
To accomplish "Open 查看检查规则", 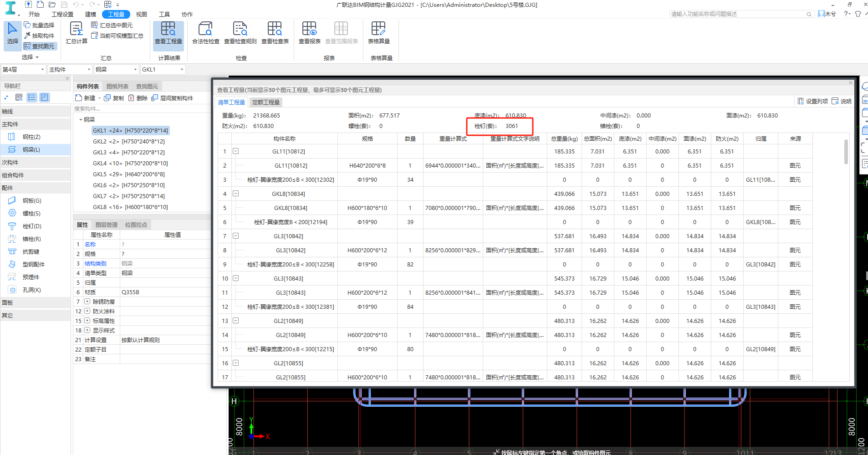I will tap(240, 33).
